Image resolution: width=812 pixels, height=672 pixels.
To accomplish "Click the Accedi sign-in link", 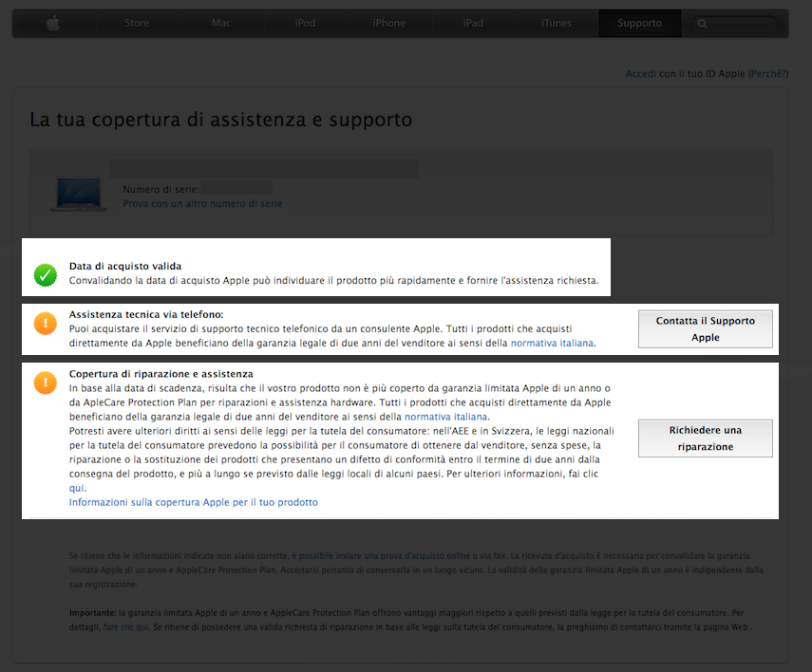I will click(641, 73).
